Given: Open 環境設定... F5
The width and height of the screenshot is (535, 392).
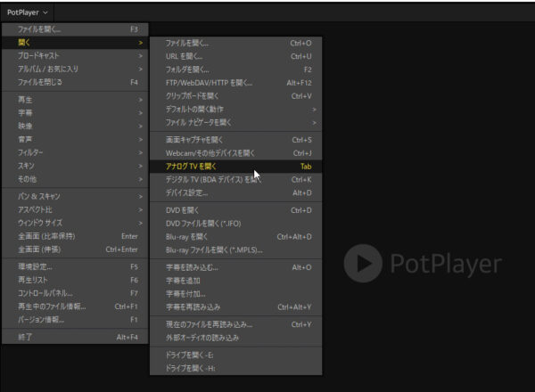Looking at the screenshot, I should coord(75,266).
